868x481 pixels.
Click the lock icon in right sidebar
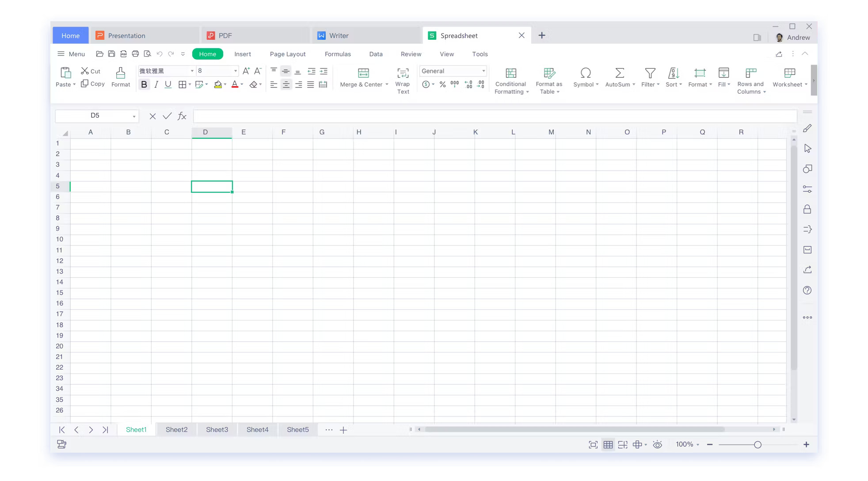click(x=807, y=209)
